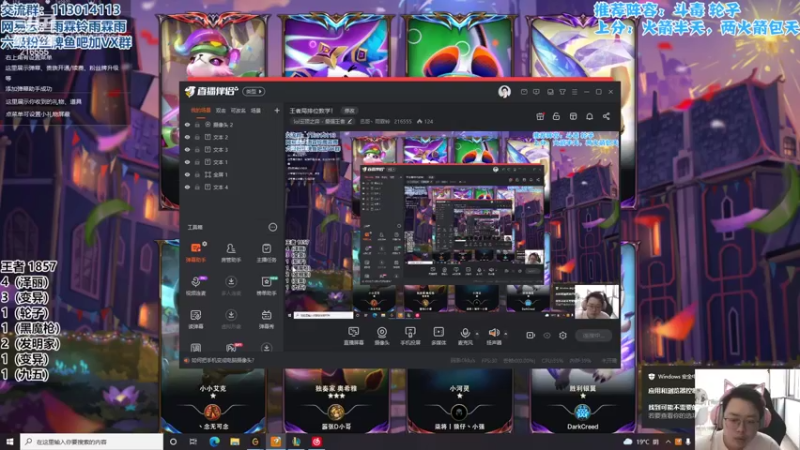Toggle visibility of 文本 4 source

(x=187, y=187)
